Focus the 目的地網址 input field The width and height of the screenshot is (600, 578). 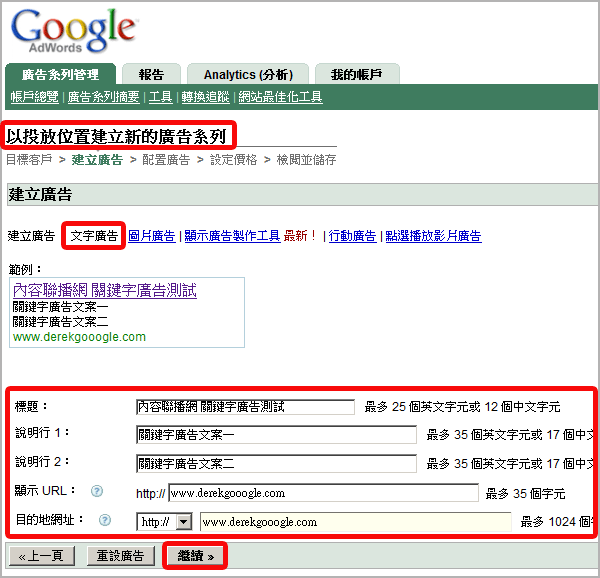tap(355, 522)
